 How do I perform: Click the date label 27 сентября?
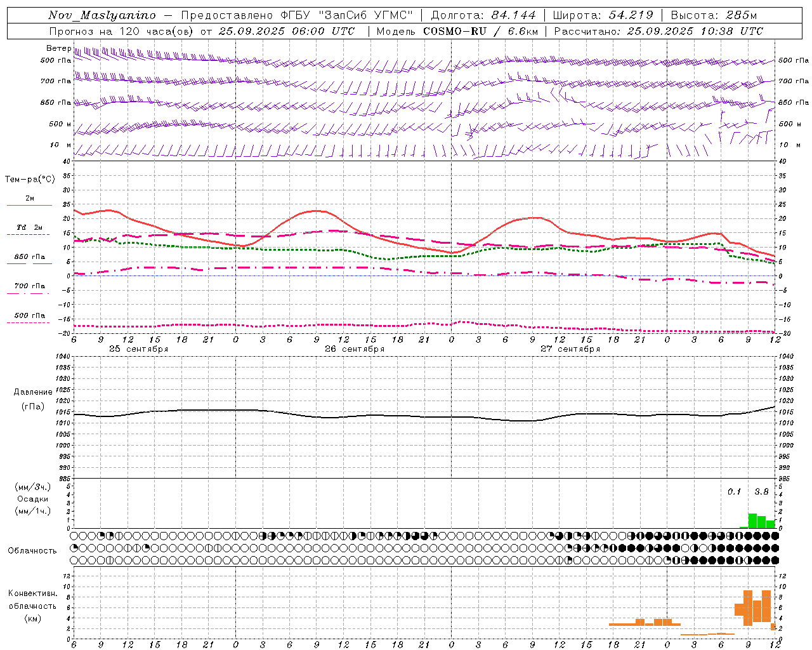[x=570, y=349]
